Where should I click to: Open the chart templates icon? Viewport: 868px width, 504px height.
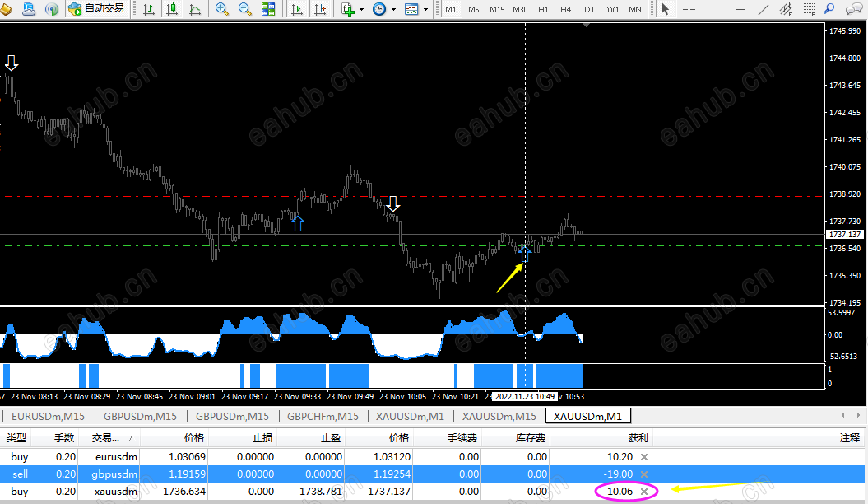click(411, 9)
